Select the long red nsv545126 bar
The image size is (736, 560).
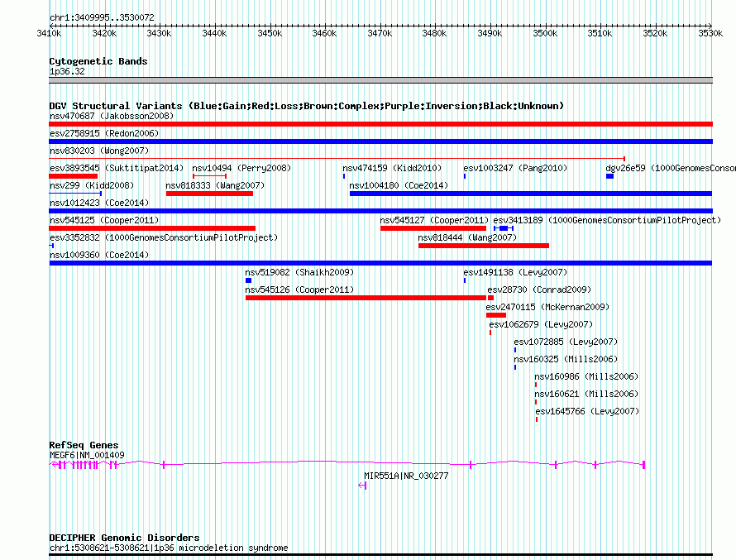[x=366, y=298]
